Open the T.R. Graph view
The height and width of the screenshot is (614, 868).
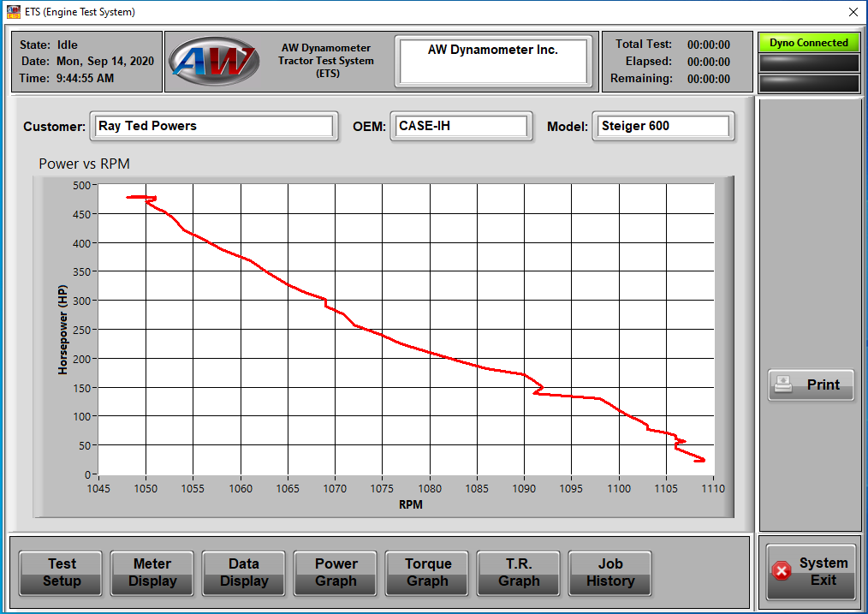(519, 572)
